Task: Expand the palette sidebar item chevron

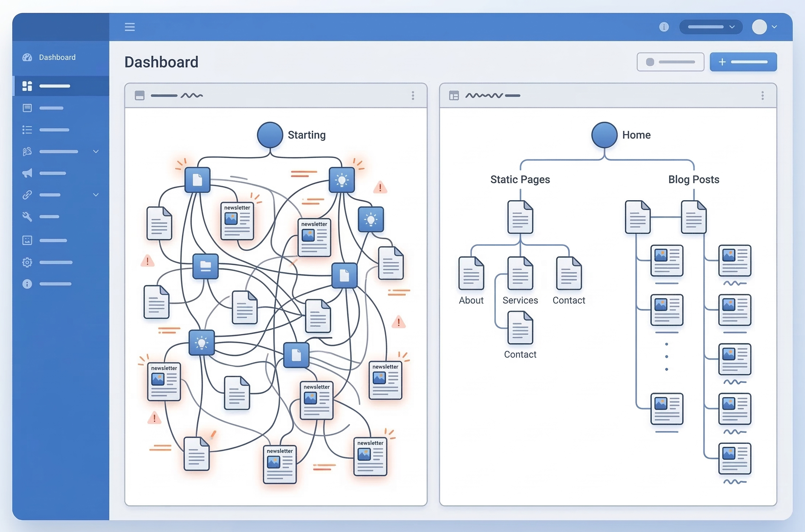Action: pos(96,151)
